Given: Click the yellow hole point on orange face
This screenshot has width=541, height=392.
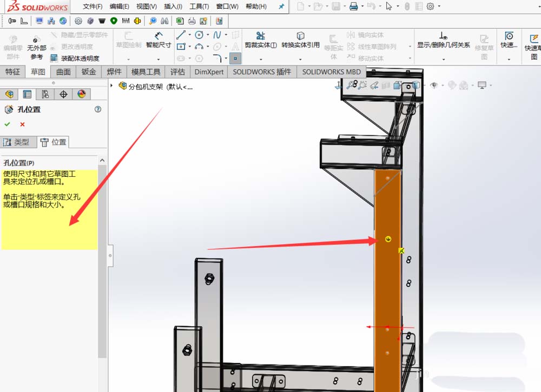Looking at the screenshot, I should [x=388, y=239].
